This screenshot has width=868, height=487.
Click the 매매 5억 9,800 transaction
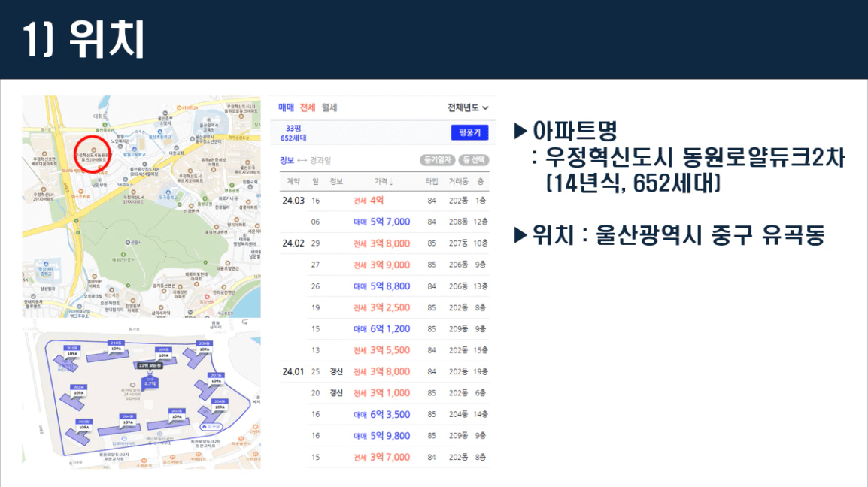pos(399,436)
